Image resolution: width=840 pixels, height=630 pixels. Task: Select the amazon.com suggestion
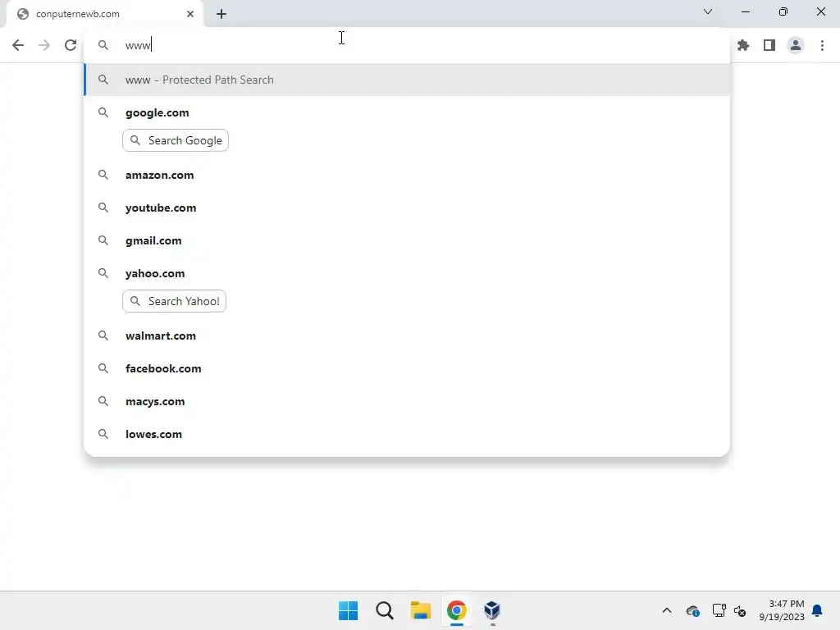[x=407, y=175]
